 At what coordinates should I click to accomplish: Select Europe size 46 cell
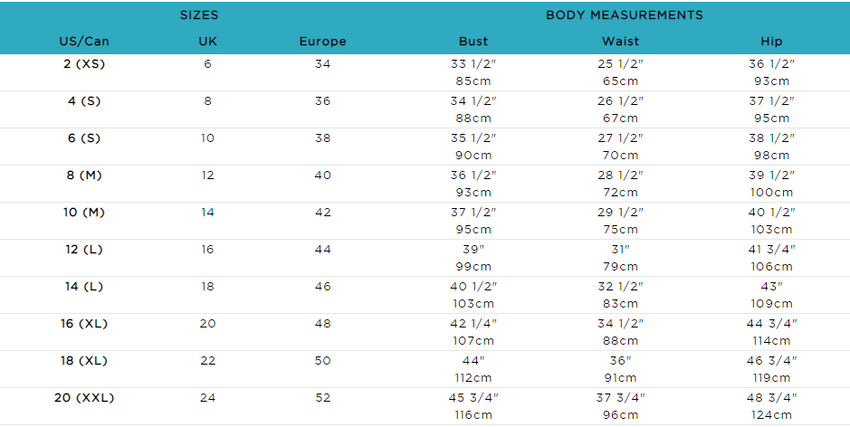[323, 287]
